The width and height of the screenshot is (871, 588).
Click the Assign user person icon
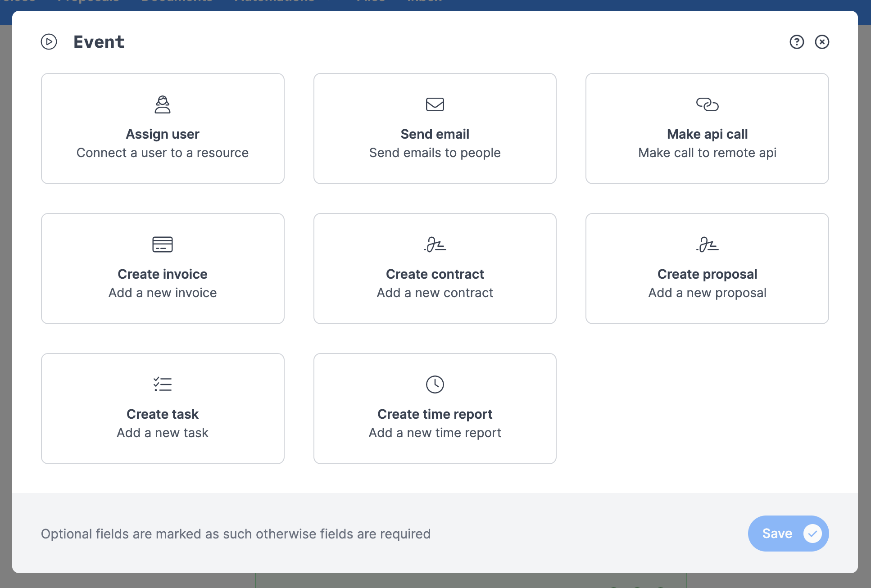pyautogui.click(x=163, y=104)
